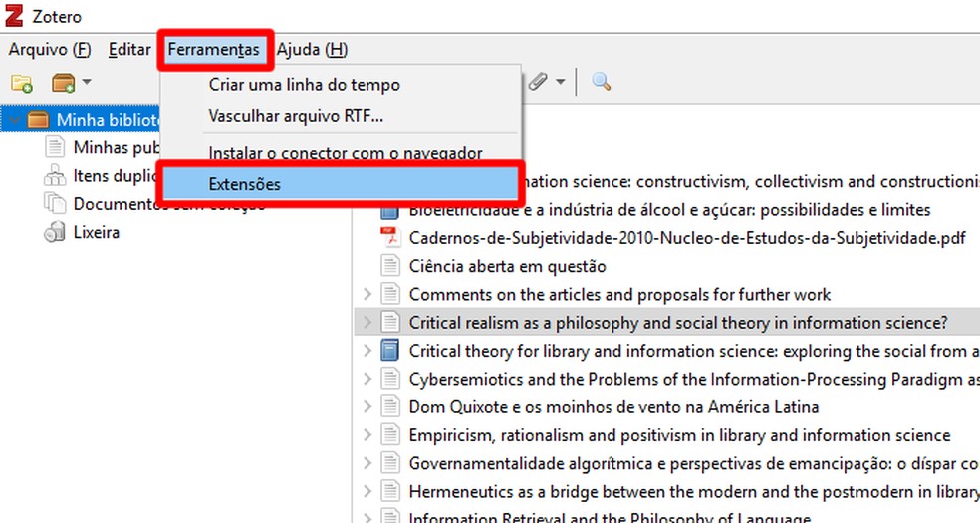The width and height of the screenshot is (980, 523).
Task: Select Dom Quixote e os moinhos de vento item
Action: [x=613, y=407]
